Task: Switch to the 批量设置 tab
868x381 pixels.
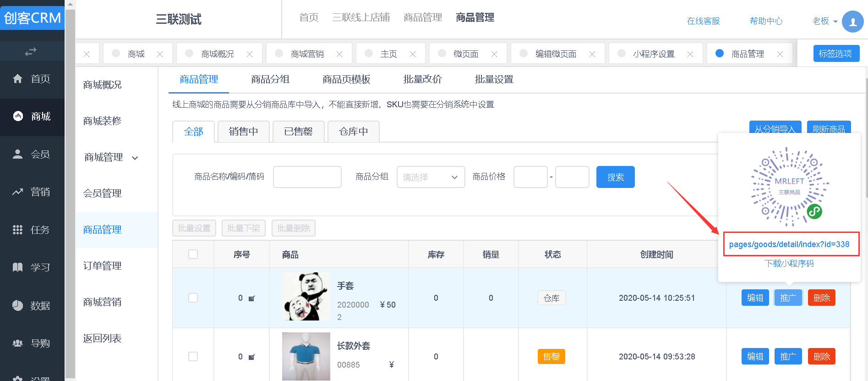Action: [494, 79]
